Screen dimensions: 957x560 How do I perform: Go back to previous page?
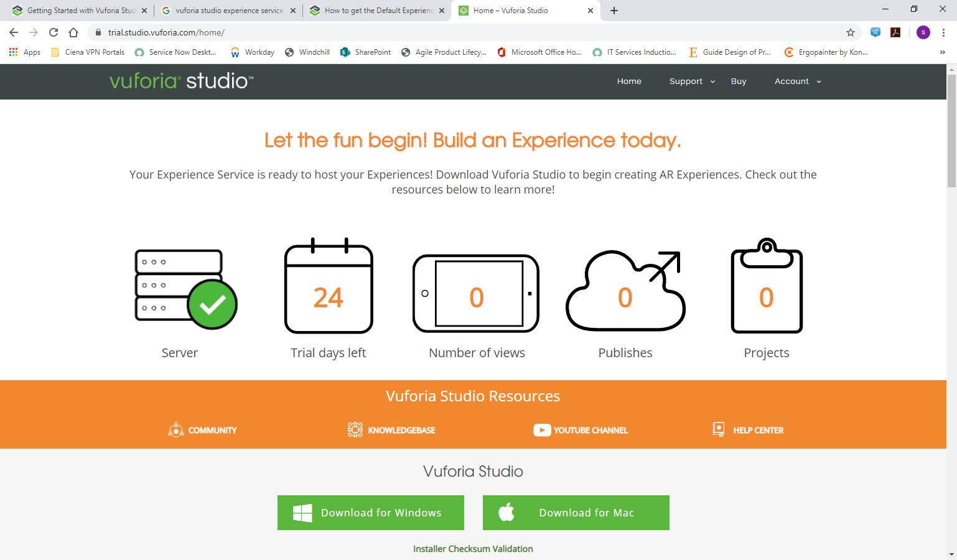pos(14,32)
